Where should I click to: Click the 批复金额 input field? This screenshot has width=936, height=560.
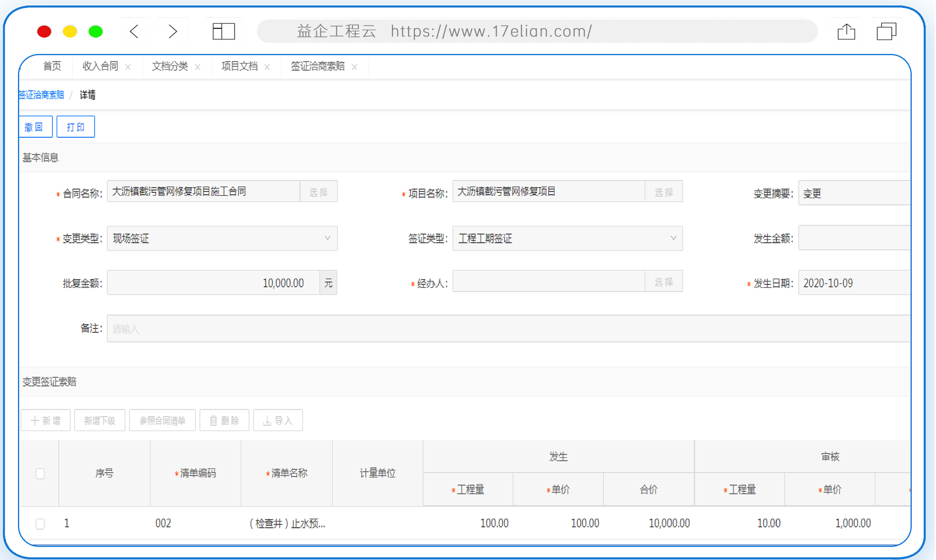pos(214,283)
